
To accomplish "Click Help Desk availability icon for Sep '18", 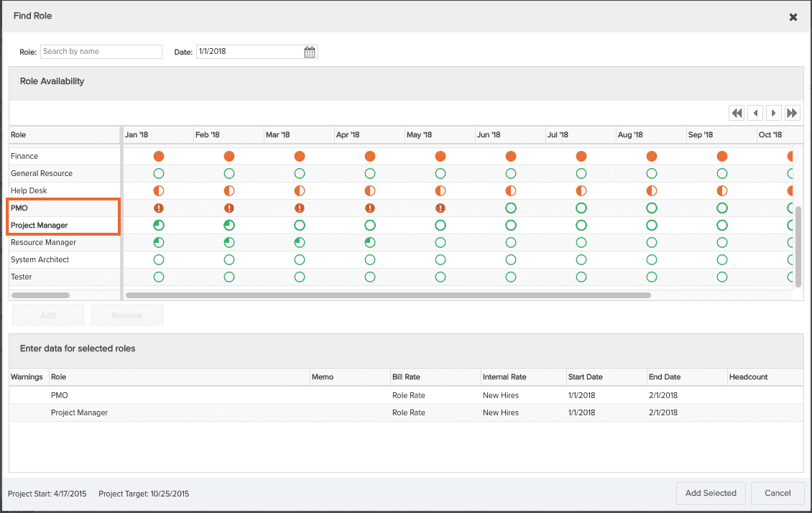I will pyautogui.click(x=722, y=190).
